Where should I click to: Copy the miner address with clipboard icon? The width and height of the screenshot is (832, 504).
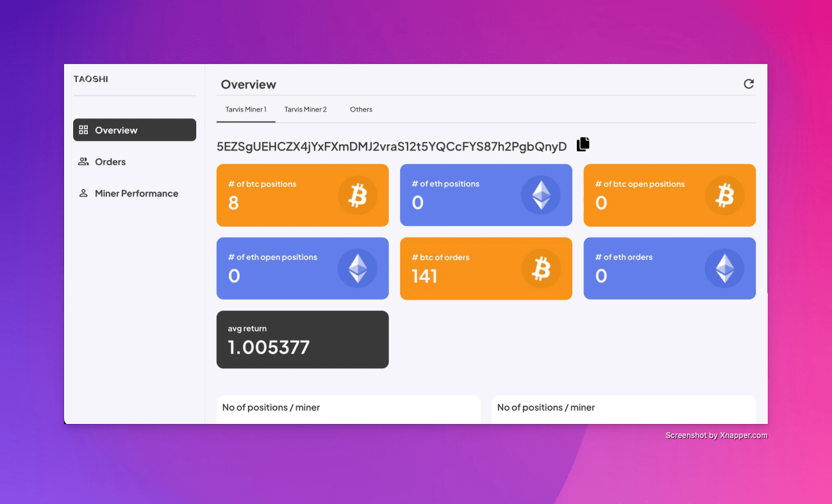583,145
